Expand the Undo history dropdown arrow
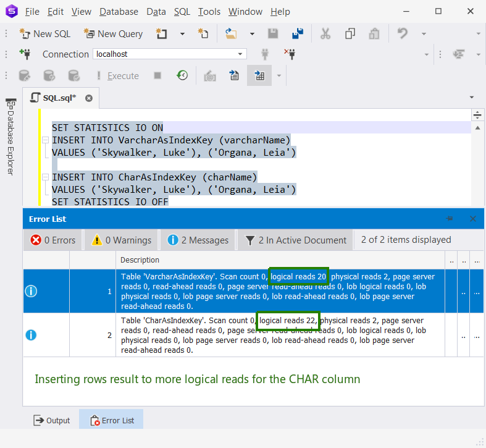The image size is (486, 448). pyautogui.click(x=424, y=34)
